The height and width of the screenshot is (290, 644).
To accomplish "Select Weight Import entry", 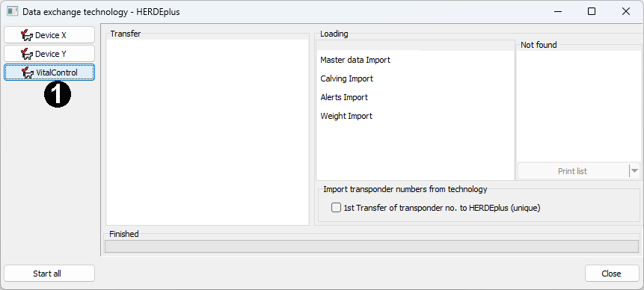I will (346, 116).
